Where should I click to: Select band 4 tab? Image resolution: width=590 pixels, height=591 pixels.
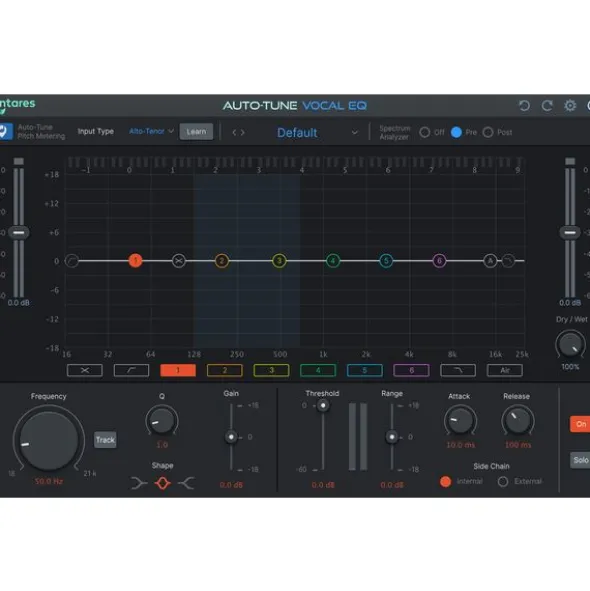point(318,370)
